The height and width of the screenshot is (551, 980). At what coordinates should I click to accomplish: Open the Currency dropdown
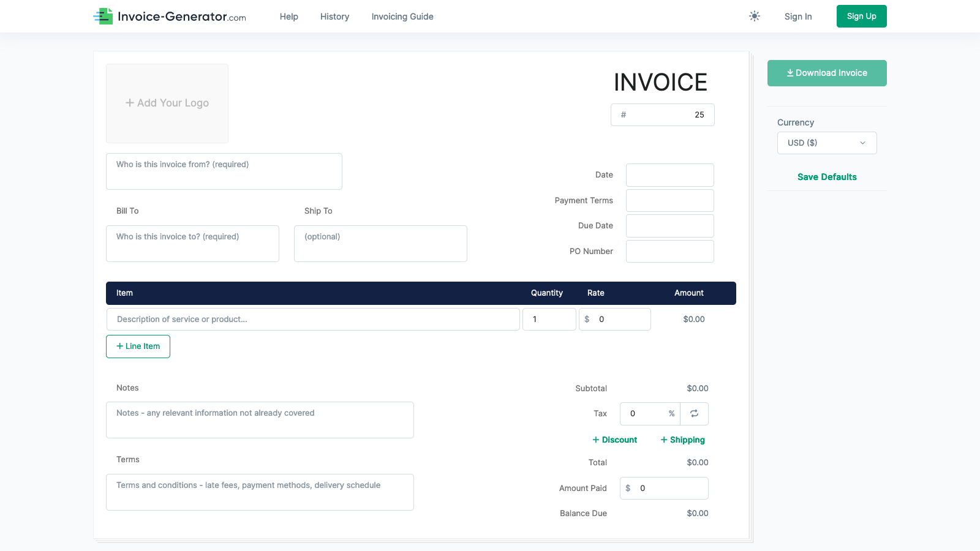[x=826, y=143]
